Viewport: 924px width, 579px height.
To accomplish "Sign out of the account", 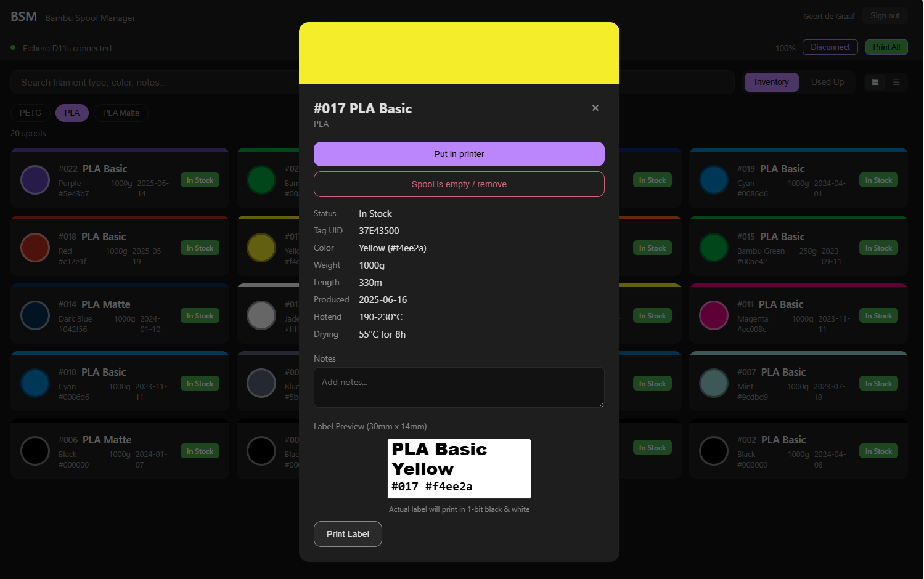I will (885, 16).
